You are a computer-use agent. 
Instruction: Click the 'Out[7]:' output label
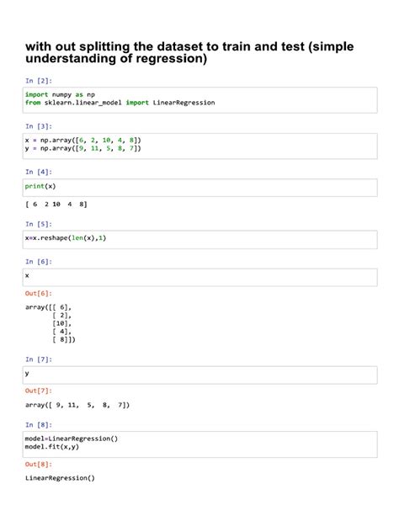pyautogui.click(x=39, y=391)
